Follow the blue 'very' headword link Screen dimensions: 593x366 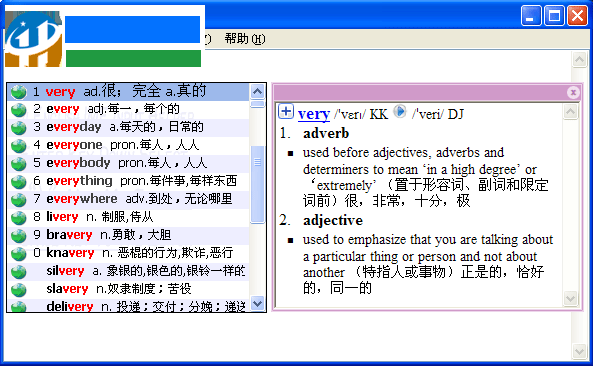click(314, 114)
